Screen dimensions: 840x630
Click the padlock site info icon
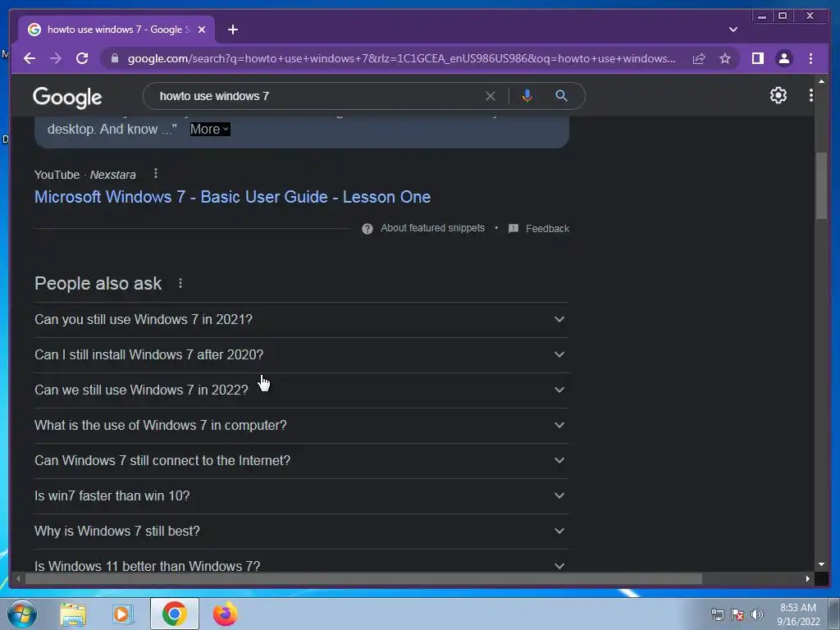[x=114, y=58]
